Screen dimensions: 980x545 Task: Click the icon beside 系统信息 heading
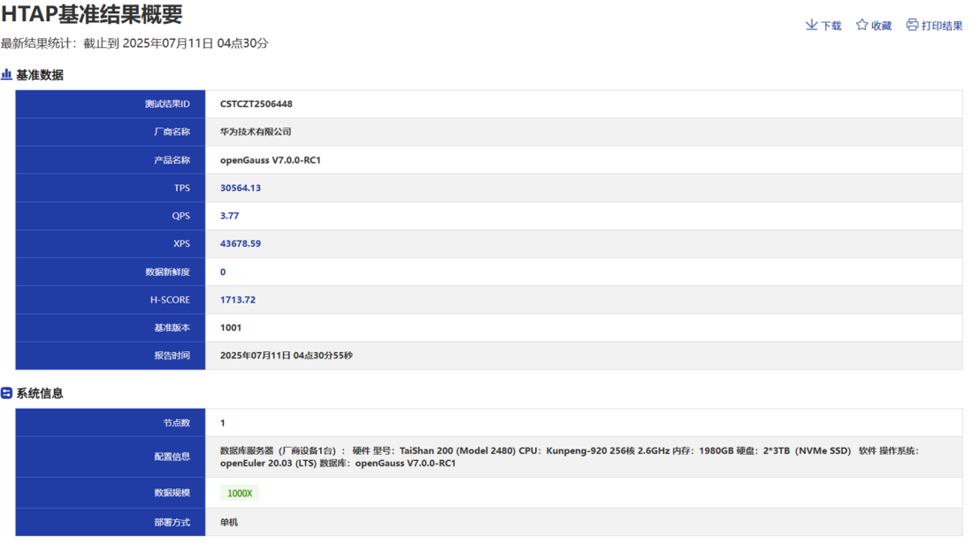6,393
